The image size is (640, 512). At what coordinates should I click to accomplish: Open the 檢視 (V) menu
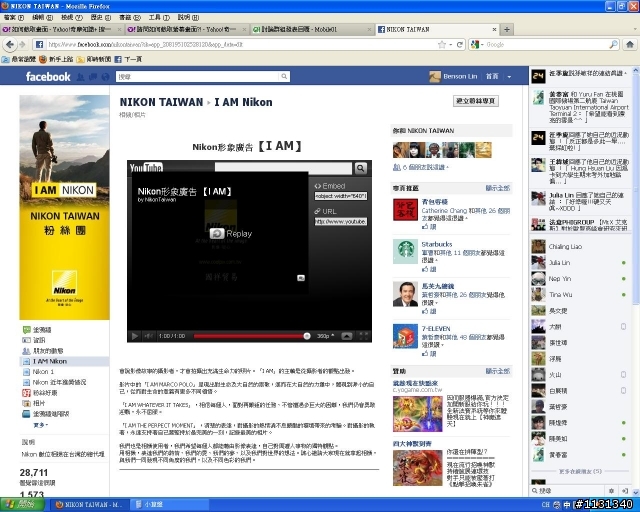72,18
